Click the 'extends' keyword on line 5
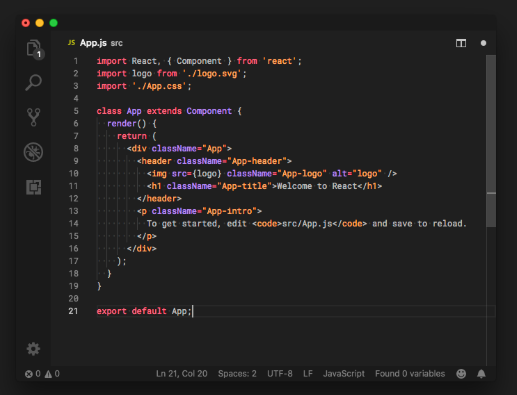 click(164, 111)
